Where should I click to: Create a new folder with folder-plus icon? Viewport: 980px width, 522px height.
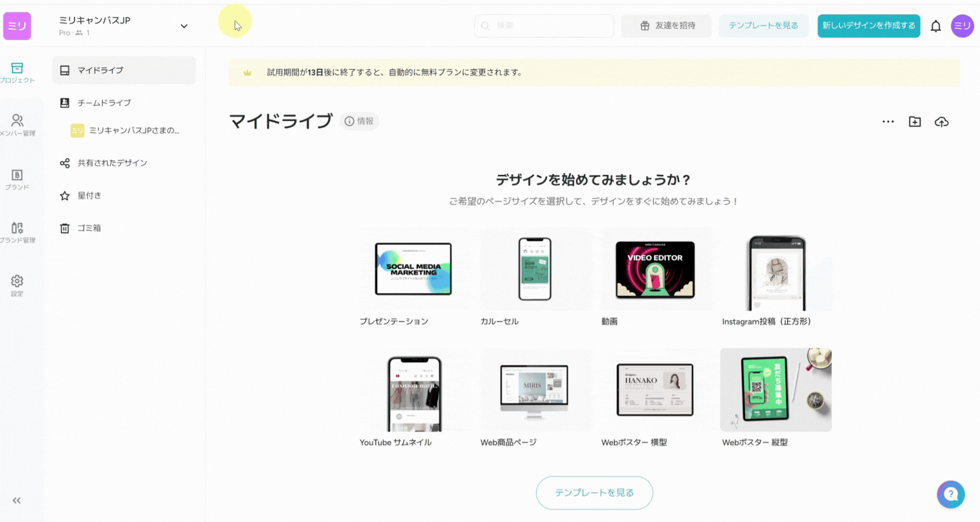[x=914, y=122]
